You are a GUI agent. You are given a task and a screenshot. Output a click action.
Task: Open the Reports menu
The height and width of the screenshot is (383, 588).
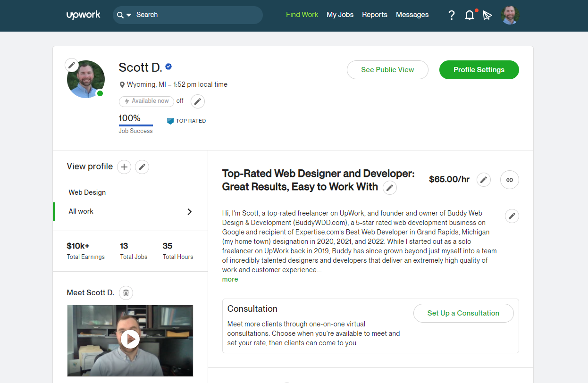tap(375, 15)
